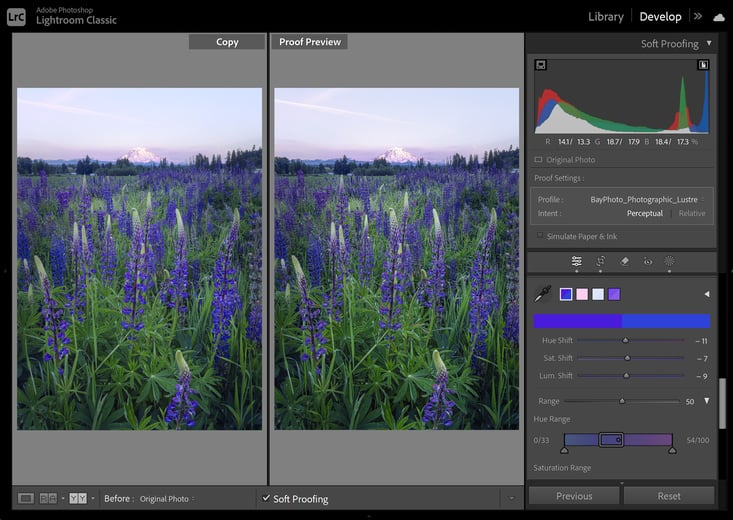Open the cloud sync status icon
The image size is (733, 520).
point(719,17)
